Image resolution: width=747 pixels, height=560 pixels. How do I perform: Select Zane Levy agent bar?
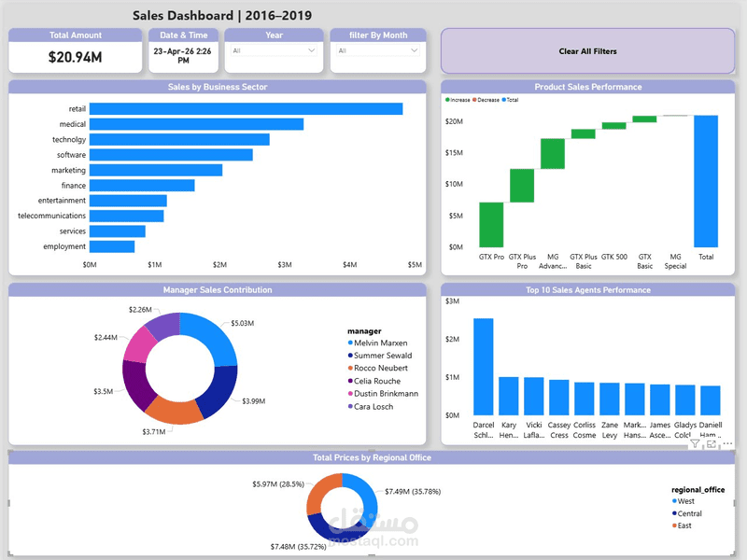tap(610, 399)
